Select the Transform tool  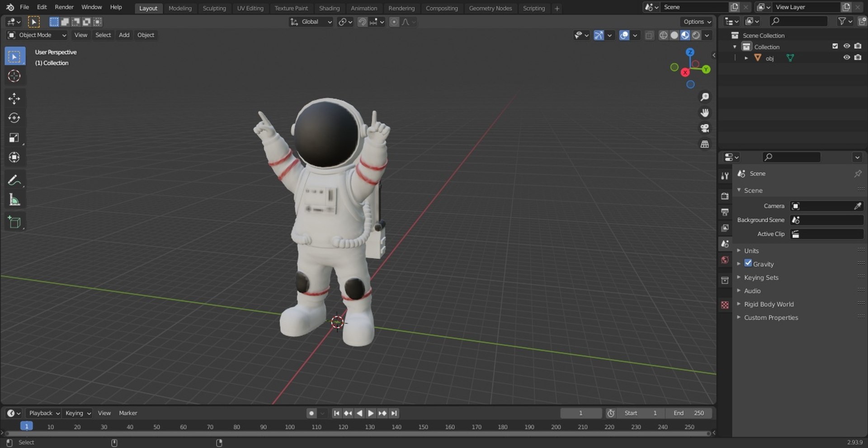click(14, 157)
